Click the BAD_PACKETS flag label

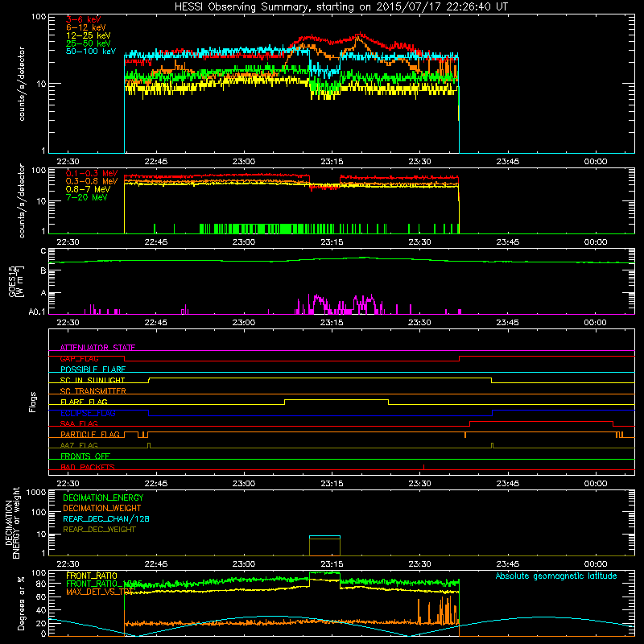[88, 467]
